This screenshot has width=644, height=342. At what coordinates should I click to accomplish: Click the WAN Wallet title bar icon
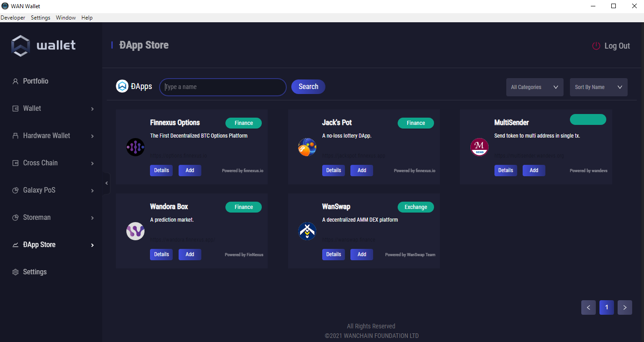click(x=5, y=6)
